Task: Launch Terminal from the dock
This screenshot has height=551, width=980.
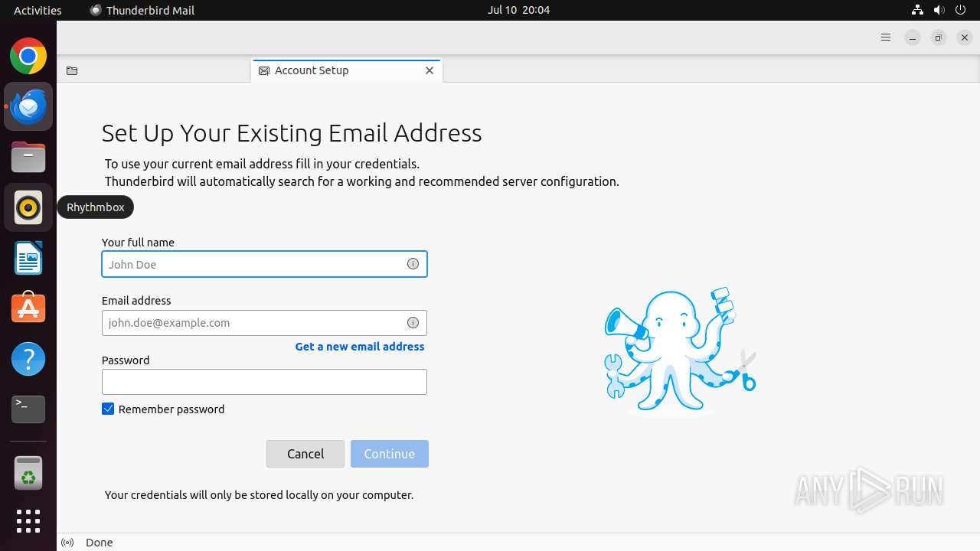Action: pyautogui.click(x=28, y=409)
